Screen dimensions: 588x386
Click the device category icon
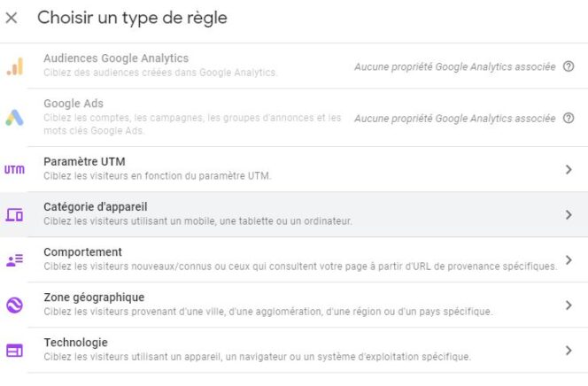point(14,214)
